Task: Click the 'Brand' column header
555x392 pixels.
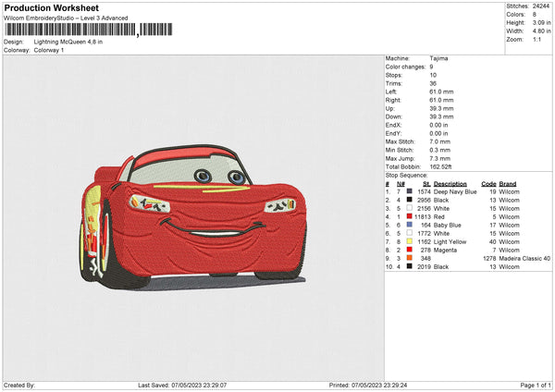Action: 508,184
